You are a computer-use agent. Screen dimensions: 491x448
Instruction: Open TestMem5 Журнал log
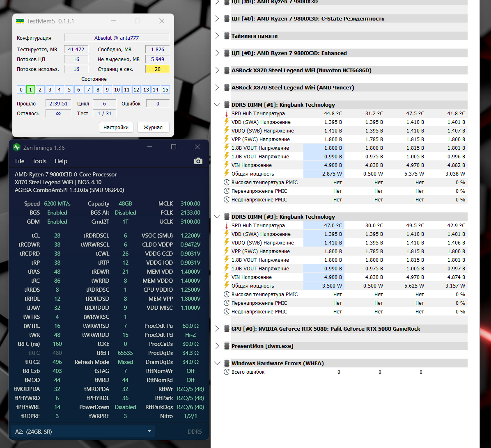click(153, 127)
